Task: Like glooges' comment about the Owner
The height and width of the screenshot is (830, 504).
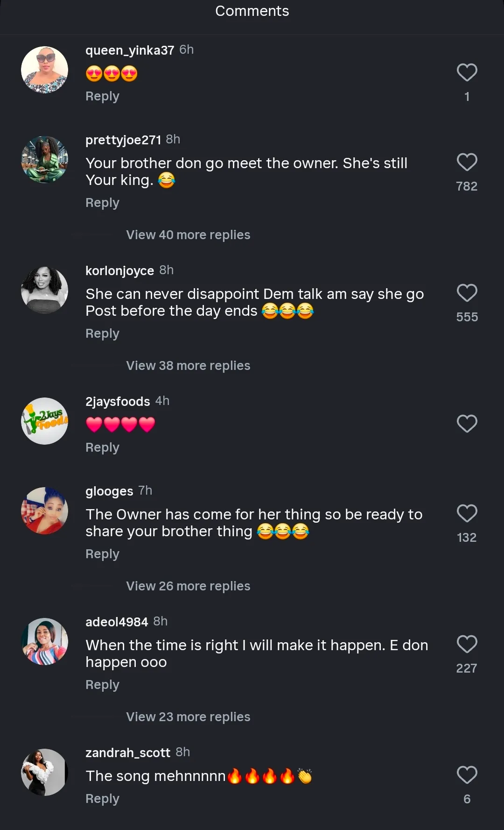Action: (x=467, y=513)
